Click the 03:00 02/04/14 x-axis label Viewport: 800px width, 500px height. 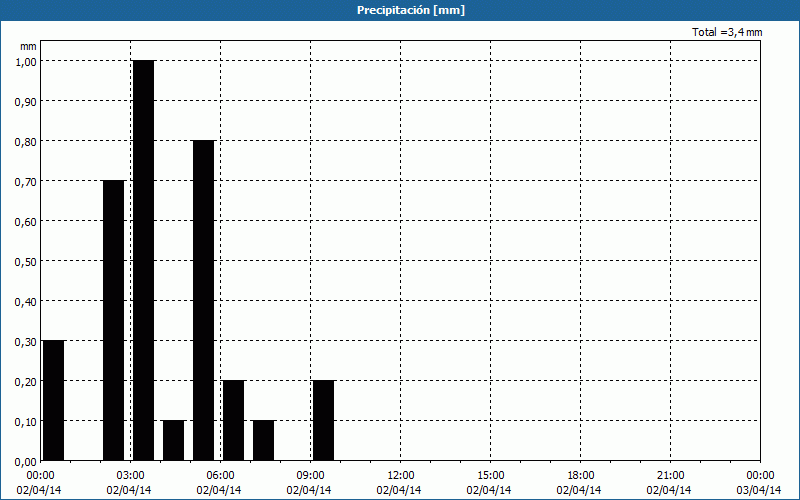pos(130,483)
